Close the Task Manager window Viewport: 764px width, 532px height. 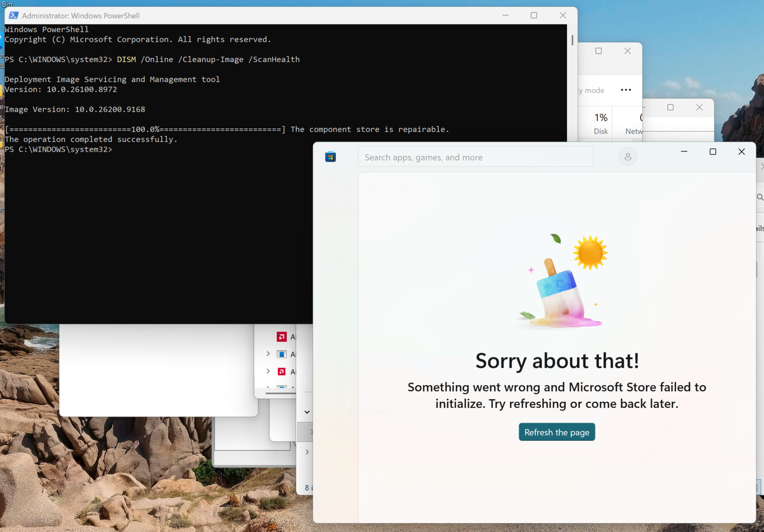point(627,51)
